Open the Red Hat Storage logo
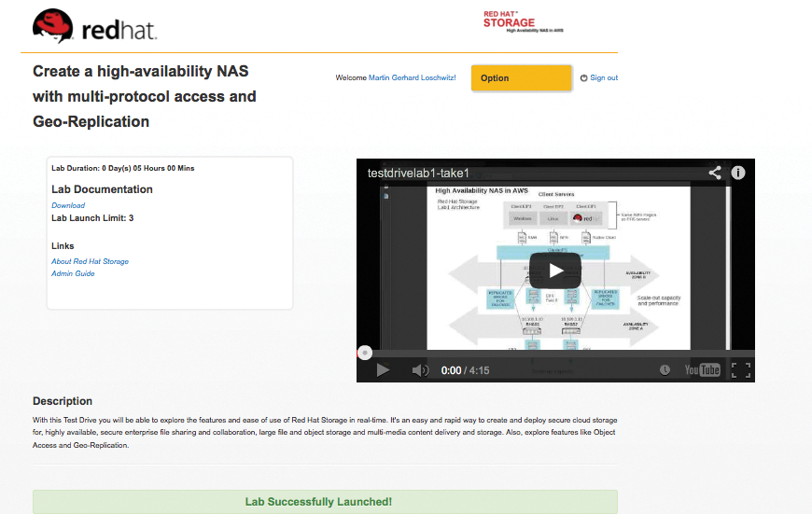812x514 pixels. coord(523,21)
